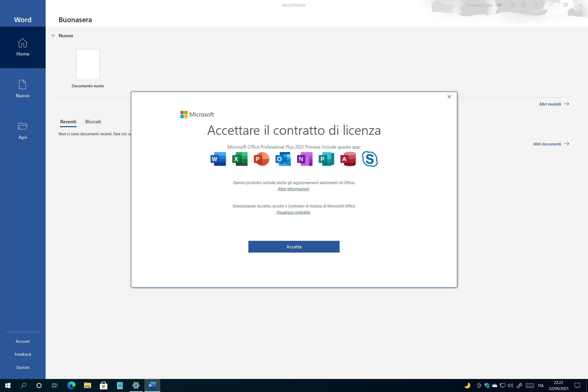The height and width of the screenshot is (392, 588).
Task: Click the Publisher app icon in the dialog
Action: pos(326,159)
